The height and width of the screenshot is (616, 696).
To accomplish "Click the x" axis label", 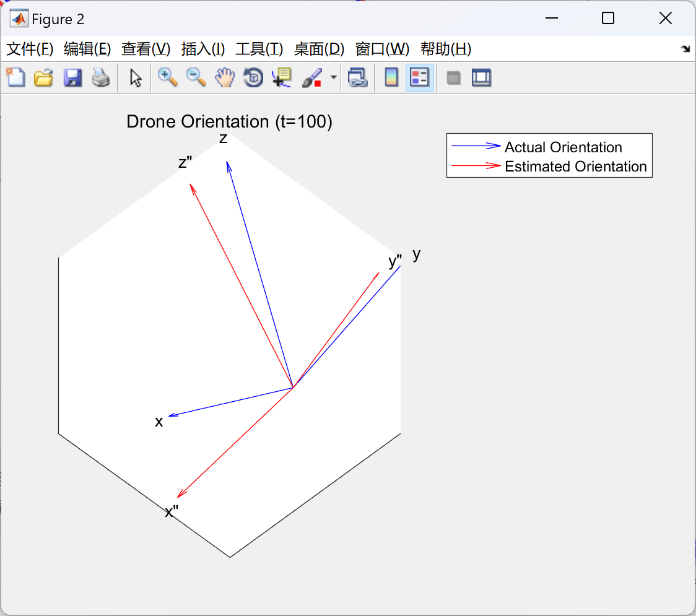I will pyautogui.click(x=172, y=511).
